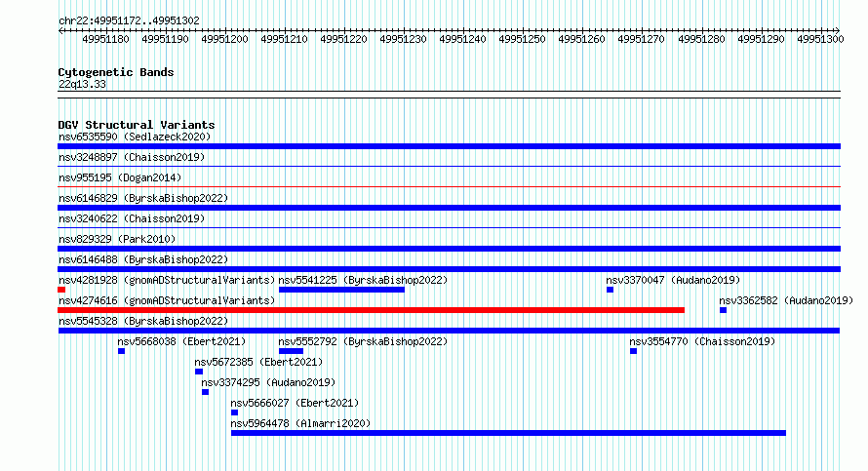The width and height of the screenshot is (868, 471).
Task: Select nsv5666027 (Ebert2021) label
Action: [x=295, y=403]
